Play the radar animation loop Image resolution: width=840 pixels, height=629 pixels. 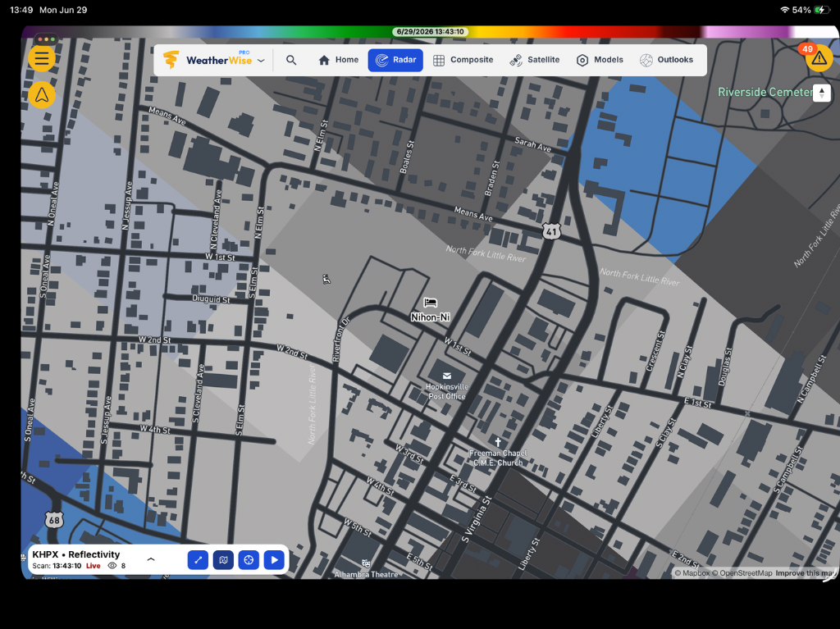274,560
